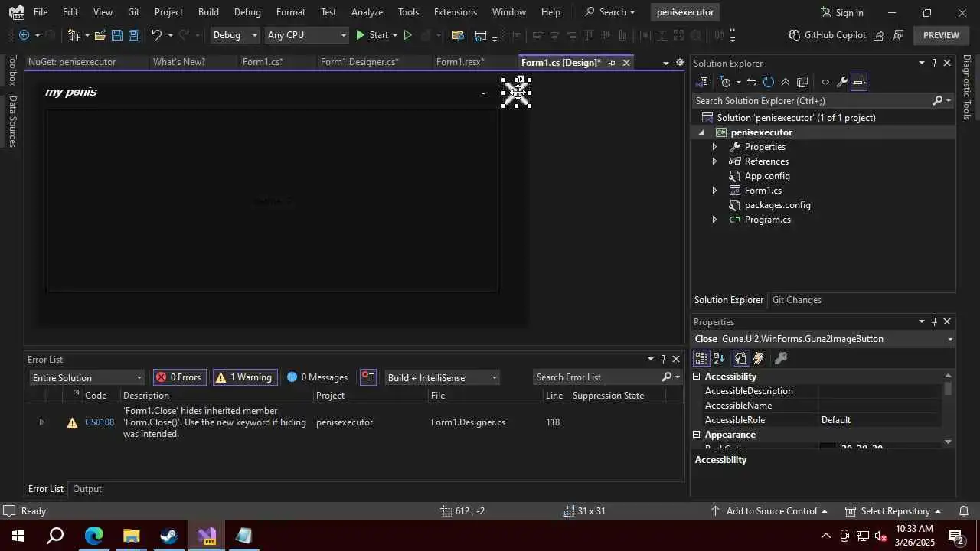
Task: Click the Save All icon
Action: point(133,35)
